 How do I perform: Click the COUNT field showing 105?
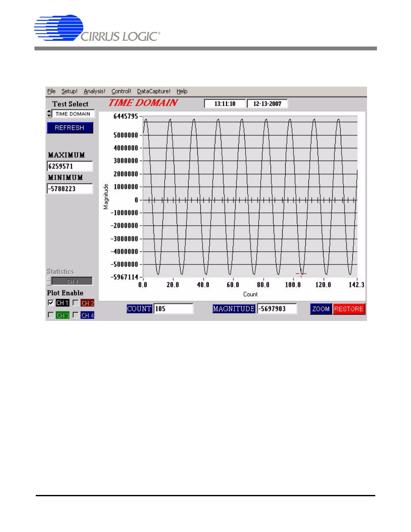coord(173,309)
